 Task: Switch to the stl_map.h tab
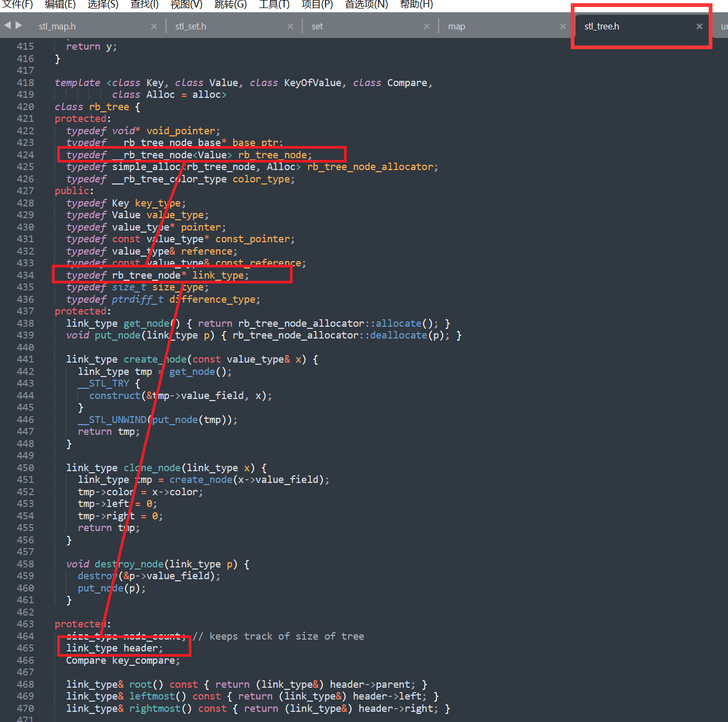(x=57, y=26)
